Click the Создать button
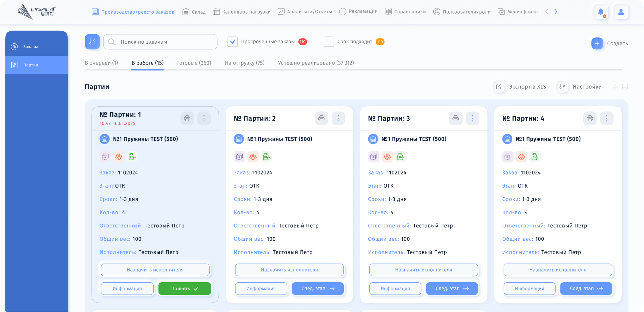Viewport: 644px width, 312px height. coord(610,44)
